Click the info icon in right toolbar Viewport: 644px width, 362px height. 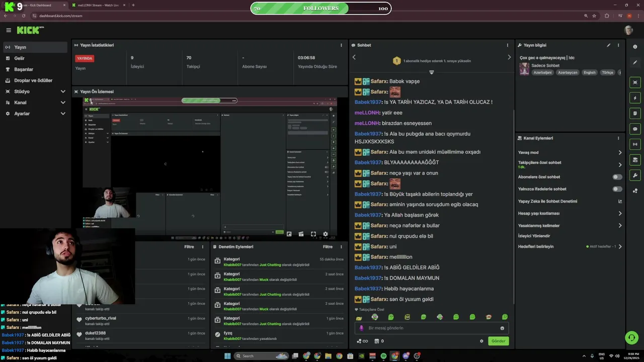coord(635,47)
